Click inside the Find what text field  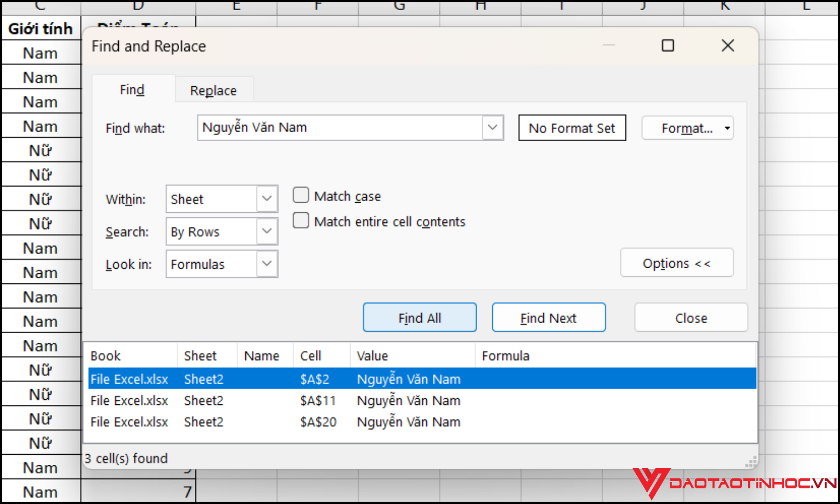point(339,128)
